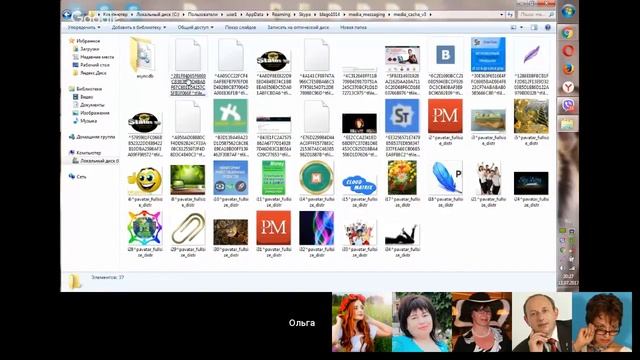Go to Roaming in the address path
This screenshot has width=640, height=360.
point(281,14)
